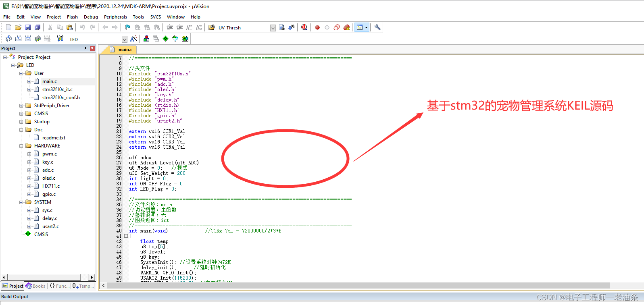Viewport: 644px width, 305px height.
Task: Open the Peripherals menu
Action: (115, 17)
